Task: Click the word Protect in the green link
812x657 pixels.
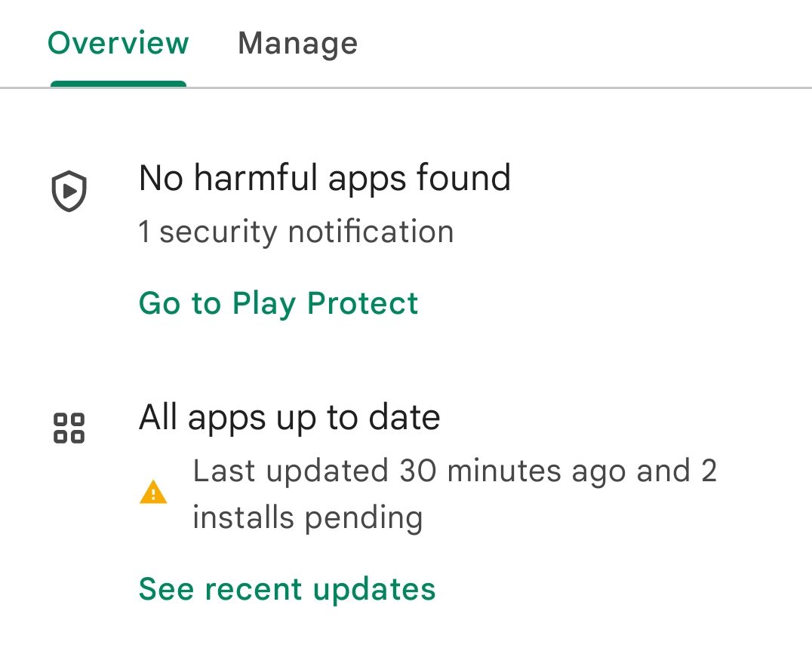Action: tap(362, 303)
